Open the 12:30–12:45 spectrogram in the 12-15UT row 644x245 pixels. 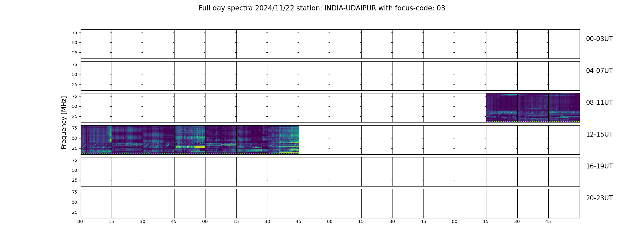click(x=159, y=140)
